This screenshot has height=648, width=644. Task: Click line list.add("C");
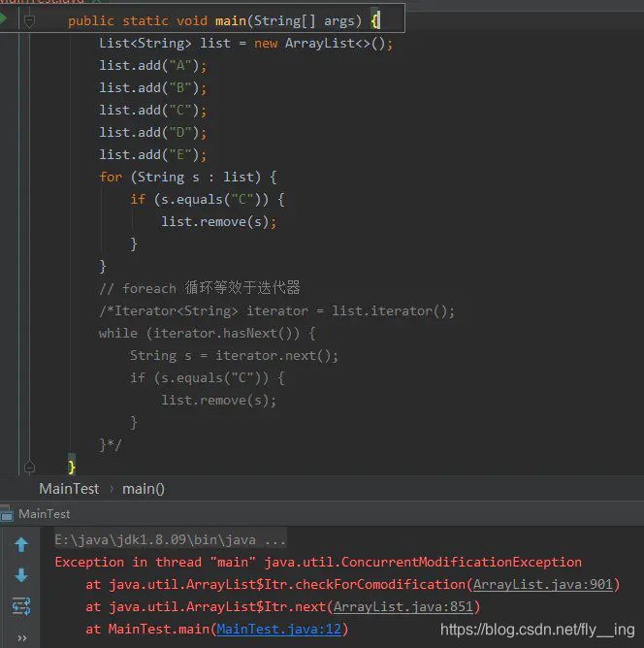(x=152, y=110)
